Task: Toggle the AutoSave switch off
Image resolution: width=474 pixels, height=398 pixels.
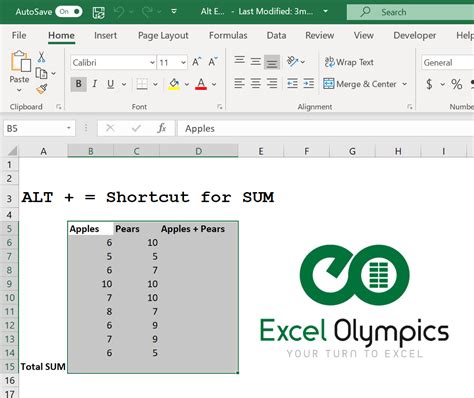Action: 69,12
